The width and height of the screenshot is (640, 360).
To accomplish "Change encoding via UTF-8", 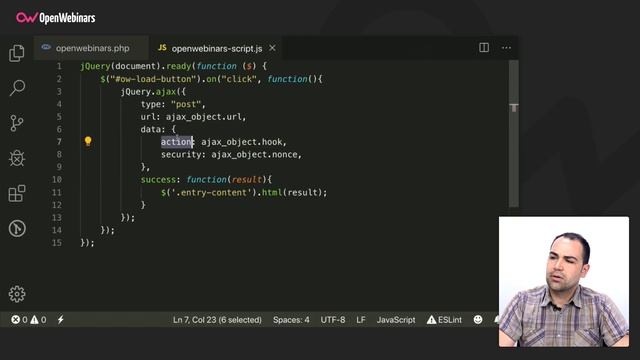I will 333,320.
